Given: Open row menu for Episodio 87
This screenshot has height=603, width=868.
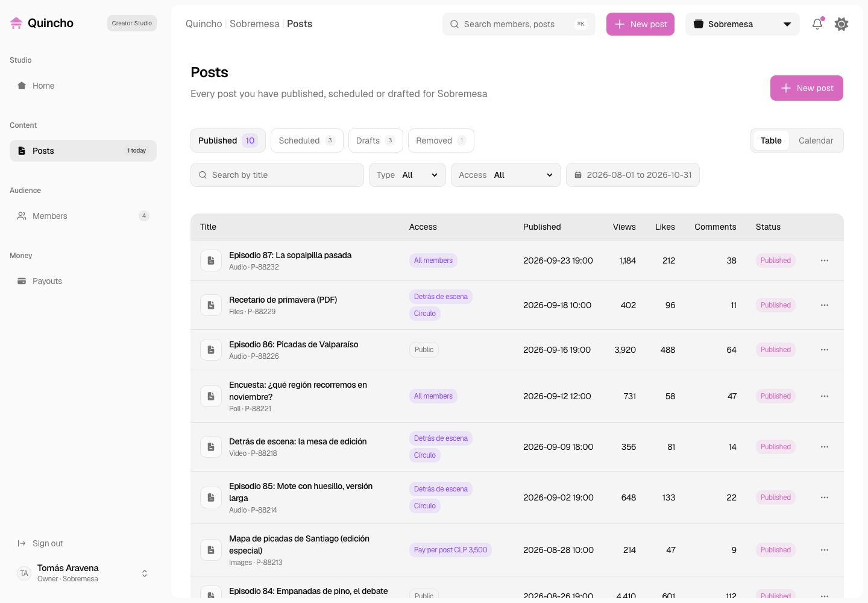Looking at the screenshot, I should coord(825,260).
